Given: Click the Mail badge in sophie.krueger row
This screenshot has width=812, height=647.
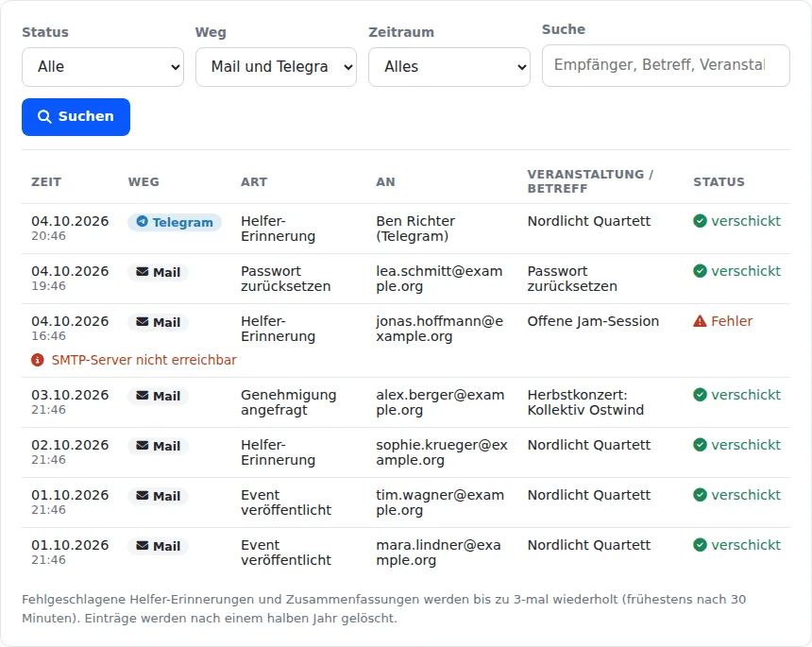Looking at the screenshot, I should [158, 447].
